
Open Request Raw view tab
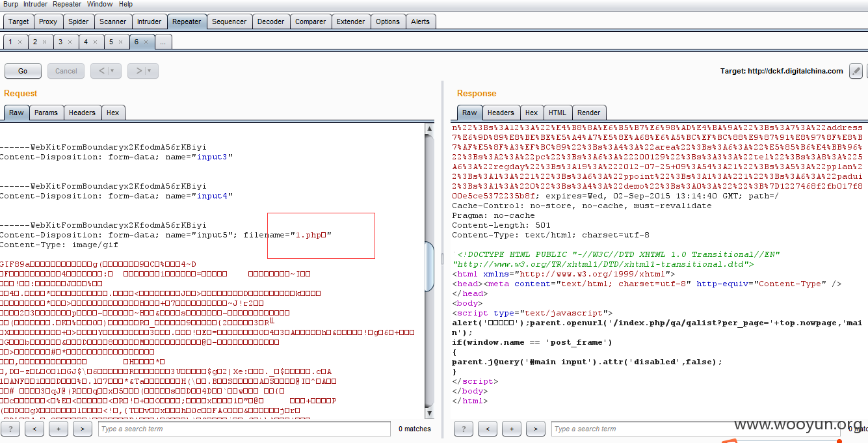pyautogui.click(x=16, y=113)
